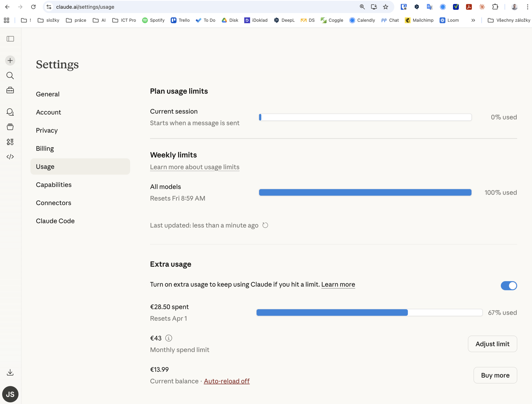Expand hidden bookmarks with double chevron
The height and width of the screenshot is (404, 532).
pos(473,20)
